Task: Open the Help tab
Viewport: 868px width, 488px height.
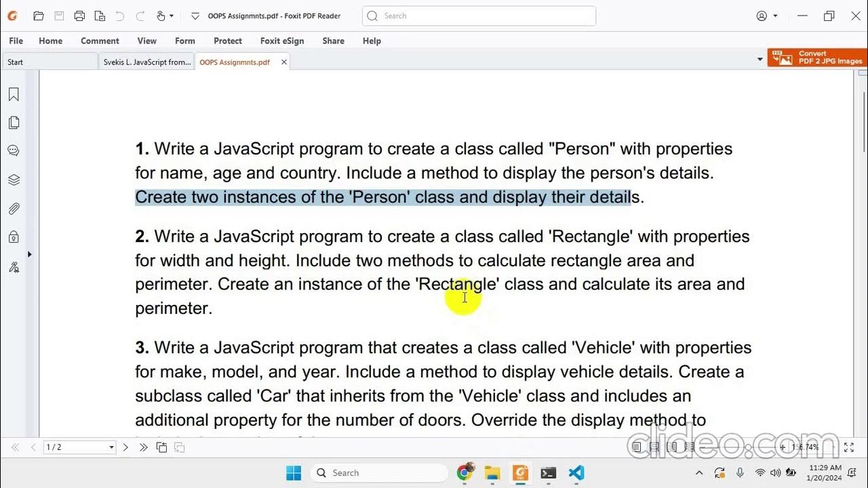Action: pyautogui.click(x=372, y=41)
